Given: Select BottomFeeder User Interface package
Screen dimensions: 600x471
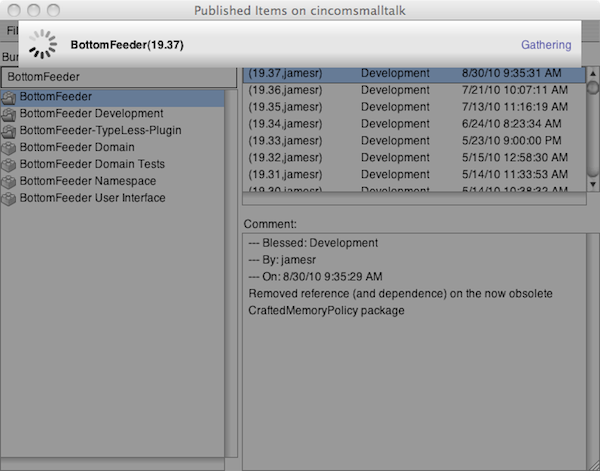Looking at the screenshot, I should [x=112, y=198].
